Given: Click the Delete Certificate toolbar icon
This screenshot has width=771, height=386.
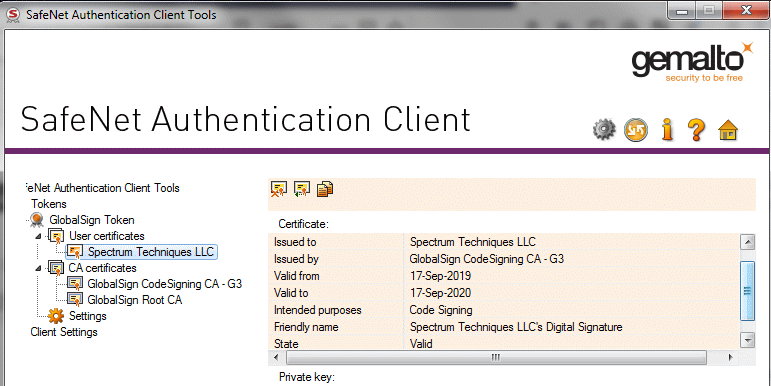Looking at the screenshot, I should (278, 189).
